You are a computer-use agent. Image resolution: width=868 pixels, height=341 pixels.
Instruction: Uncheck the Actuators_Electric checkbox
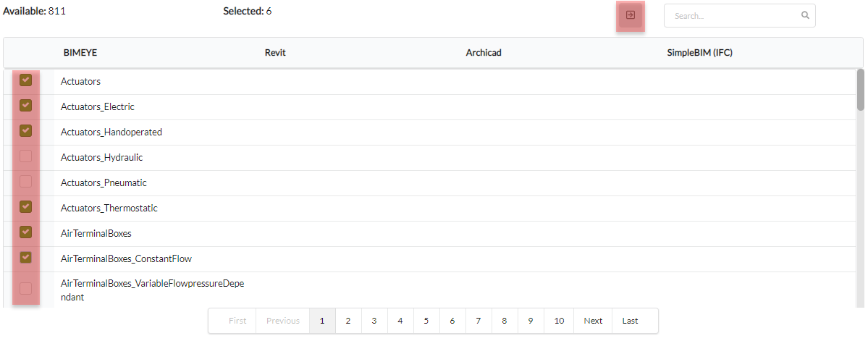point(25,105)
